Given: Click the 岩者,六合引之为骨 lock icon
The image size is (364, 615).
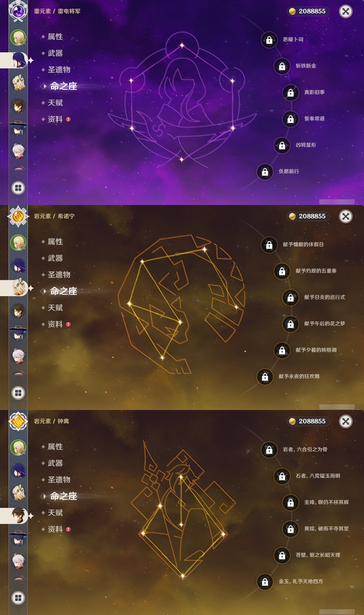Looking at the screenshot, I should pos(269,450).
